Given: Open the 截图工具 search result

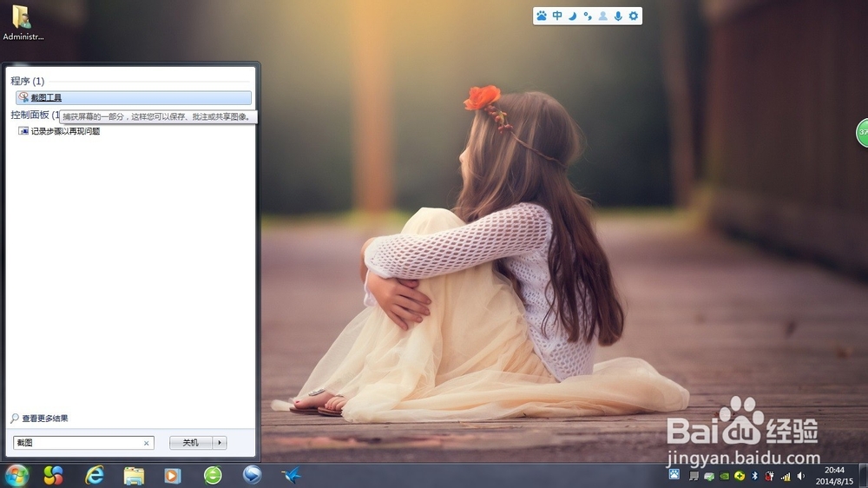Looking at the screenshot, I should tap(134, 97).
